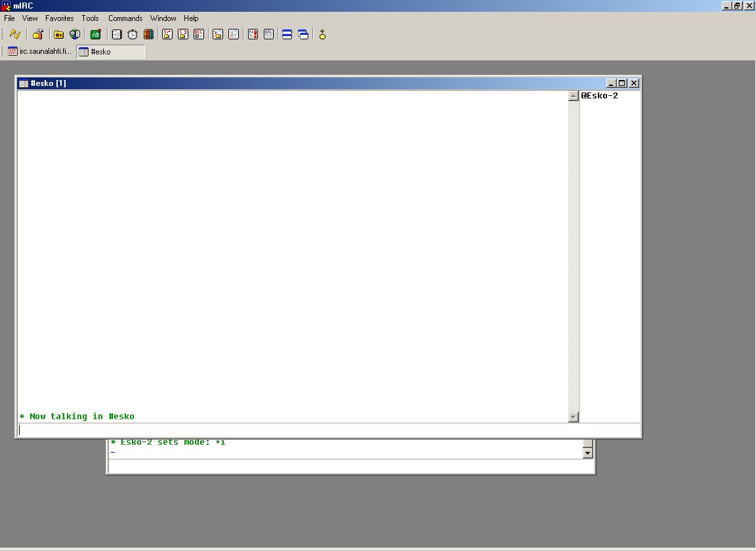Open the Channels list globe icon
The height and width of the screenshot is (551, 756).
click(x=75, y=34)
